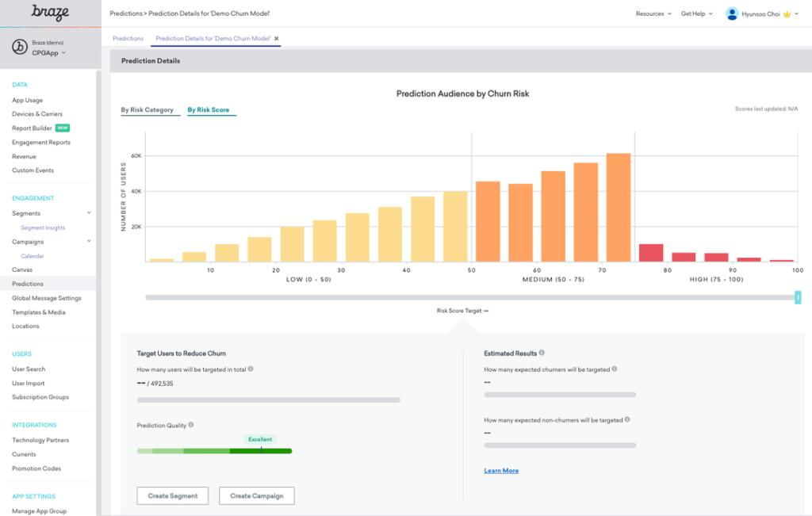Open the CPGApp app group dropdown
812x516 pixels.
click(x=48, y=53)
